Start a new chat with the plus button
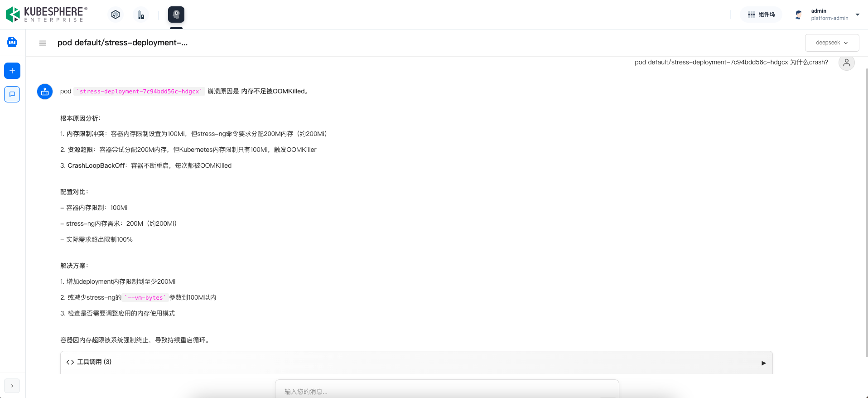Image resolution: width=868 pixels, height=398 pixels. pyautogui.click(x=12, y=71)
